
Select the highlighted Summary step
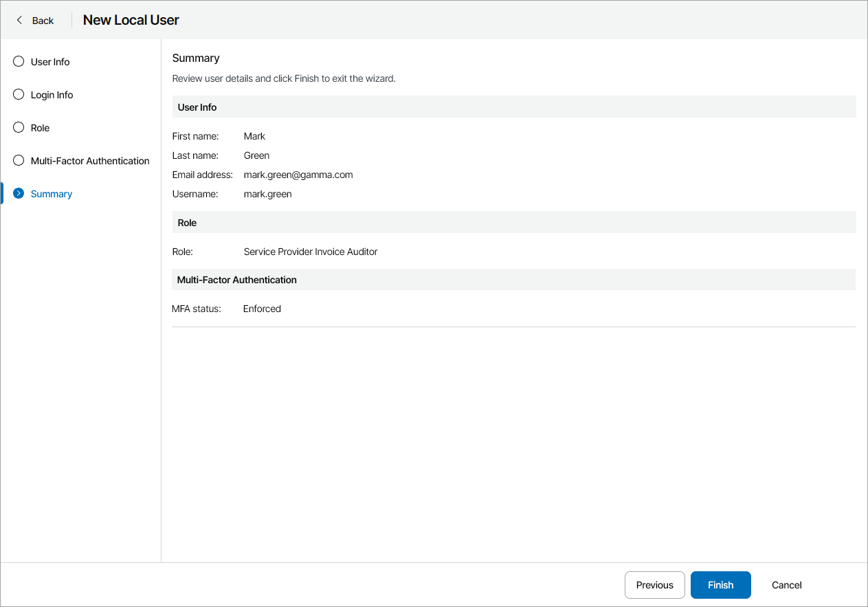(51, 193)
